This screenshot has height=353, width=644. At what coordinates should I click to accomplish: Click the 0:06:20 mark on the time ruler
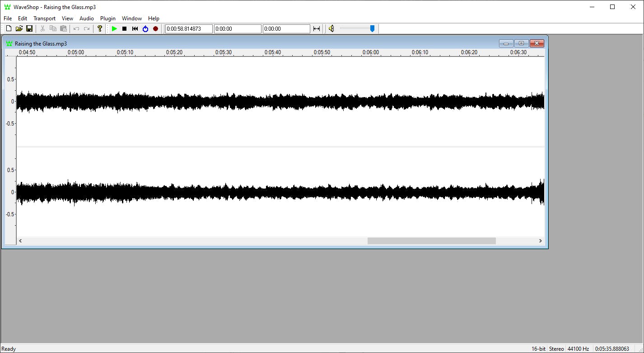tap(469, 52)
